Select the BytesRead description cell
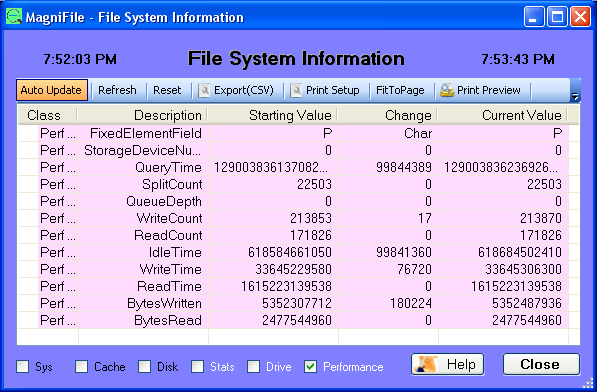 point(143,320)
